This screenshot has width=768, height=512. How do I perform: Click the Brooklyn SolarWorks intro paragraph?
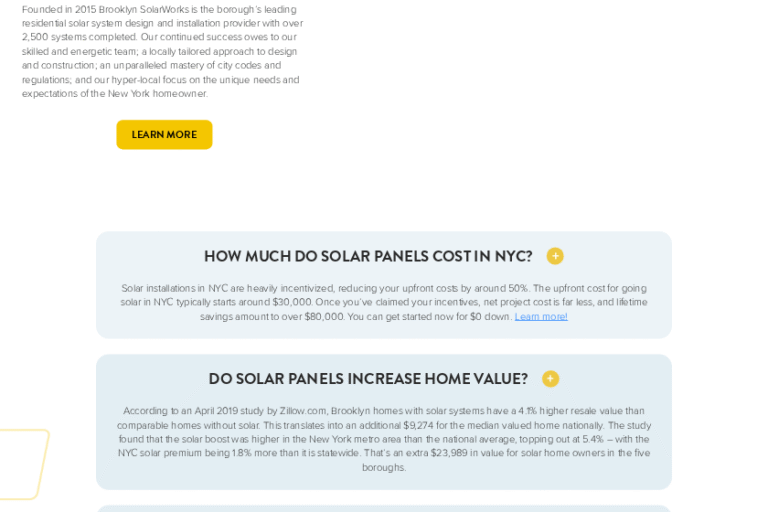[x=162, y=51]
